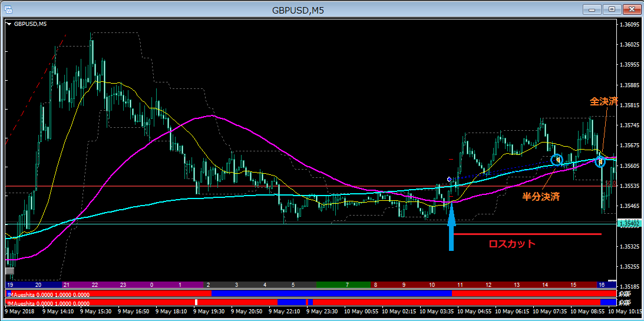Click hour 12 in the dark red session bar

(x=488, y=284)
